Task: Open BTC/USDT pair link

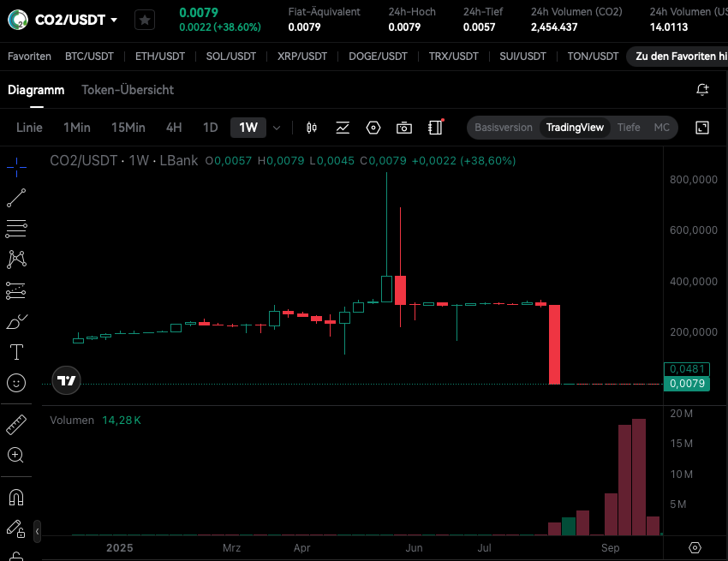Action: click(x=89, y=57)
